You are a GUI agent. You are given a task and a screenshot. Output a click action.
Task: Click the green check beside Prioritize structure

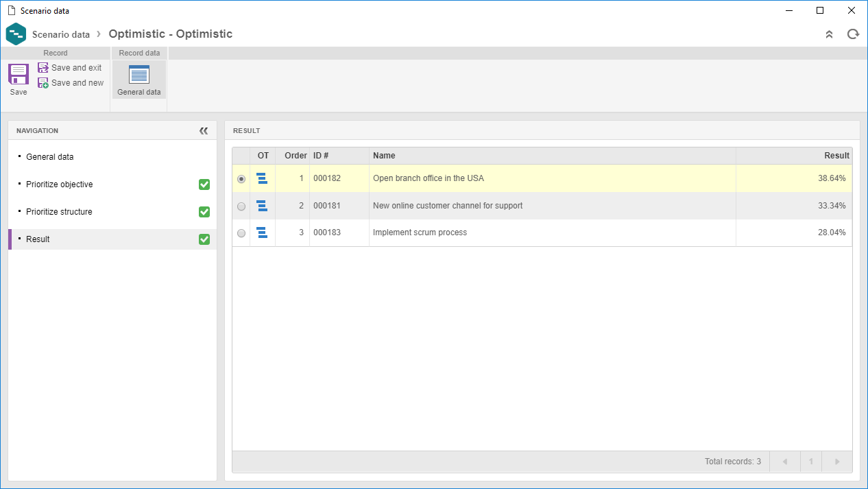coord(204,212)
